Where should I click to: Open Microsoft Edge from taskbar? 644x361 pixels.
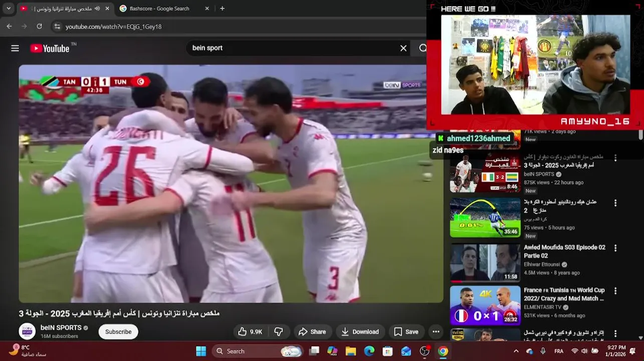coord(369,351)
